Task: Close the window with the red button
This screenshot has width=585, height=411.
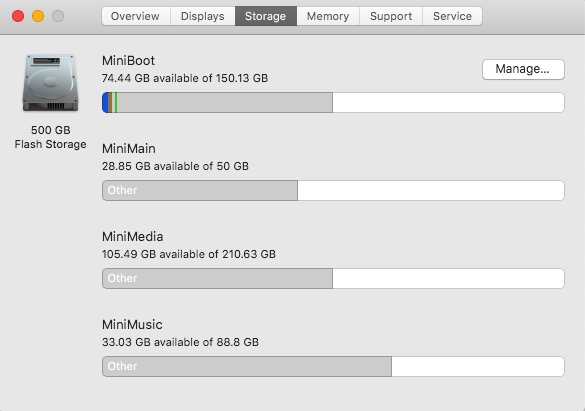Action: point(18,16)
